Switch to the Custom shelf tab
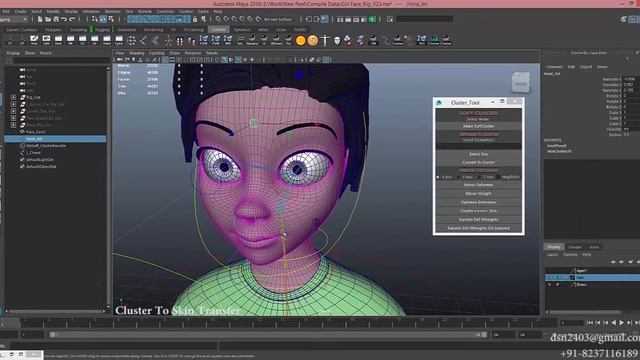 (218, 30)
